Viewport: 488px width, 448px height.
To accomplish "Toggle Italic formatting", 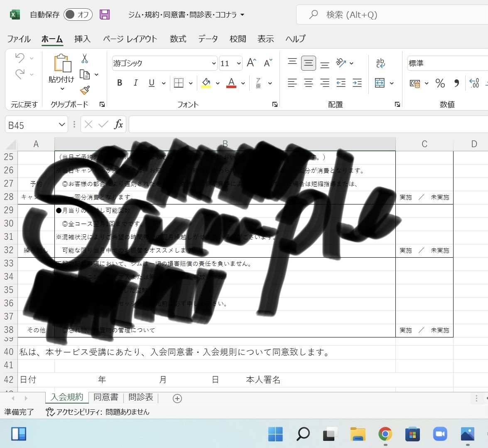I will pyautogui.click(x=135, y=83).
